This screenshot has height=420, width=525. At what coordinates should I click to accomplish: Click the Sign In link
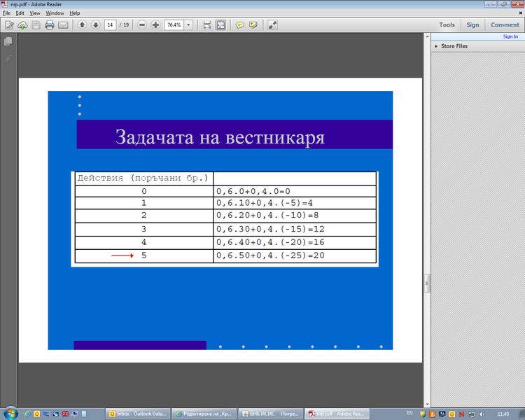tap(510, 36)
